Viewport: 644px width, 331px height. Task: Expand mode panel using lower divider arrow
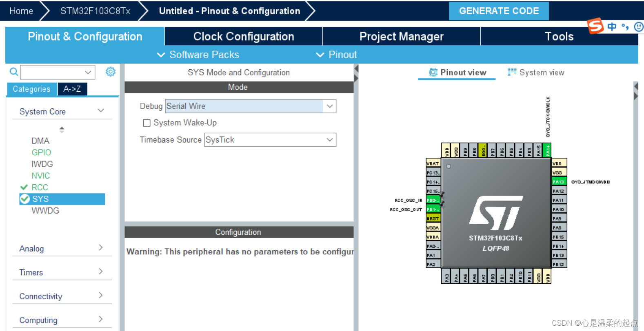pos(356,78)
